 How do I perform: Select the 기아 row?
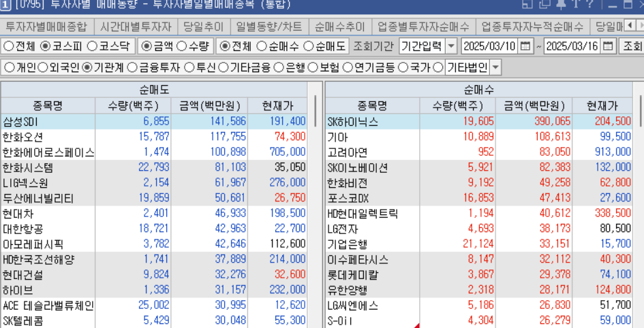[x=479, y=137]
